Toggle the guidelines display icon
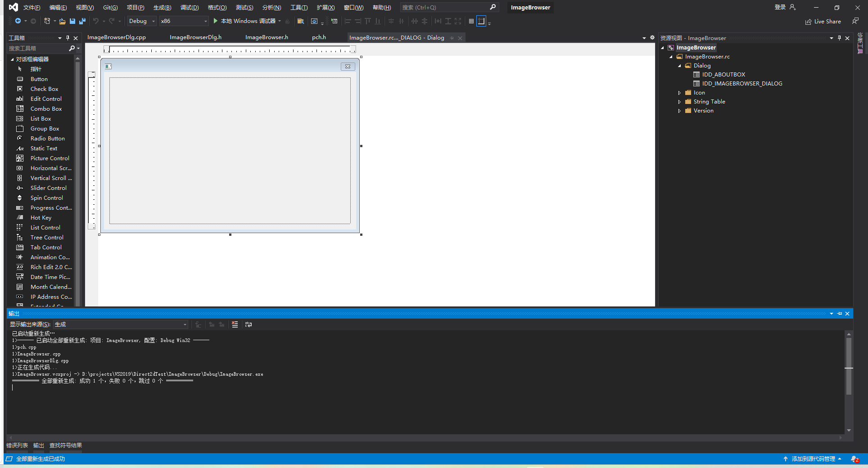This screenshot has width=868, height=468. click(481, 21)
